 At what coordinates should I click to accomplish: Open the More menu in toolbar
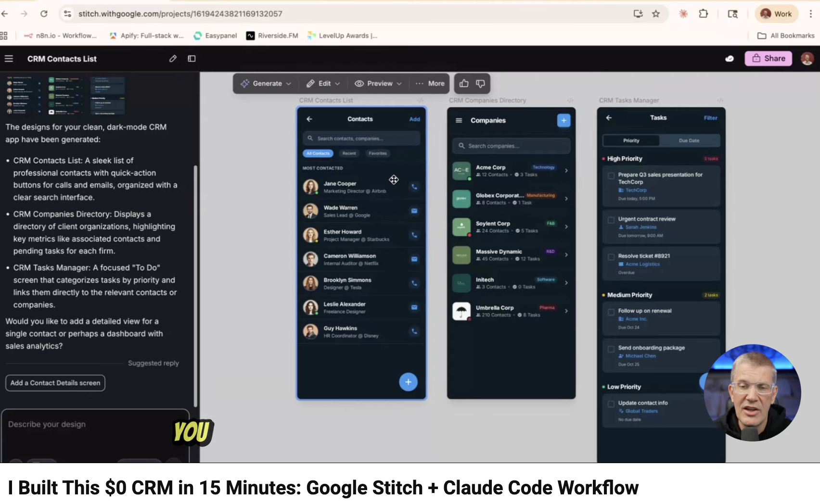430,83
